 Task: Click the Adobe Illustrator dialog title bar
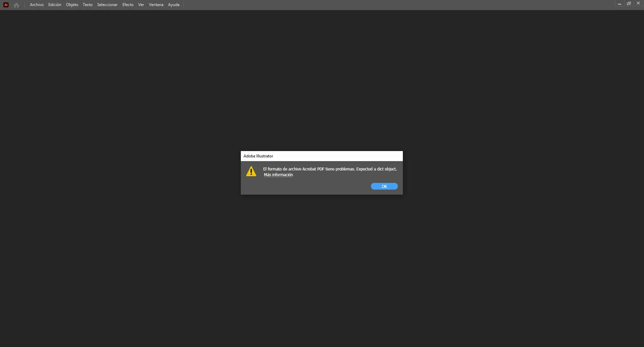click(x=322, y=156)
